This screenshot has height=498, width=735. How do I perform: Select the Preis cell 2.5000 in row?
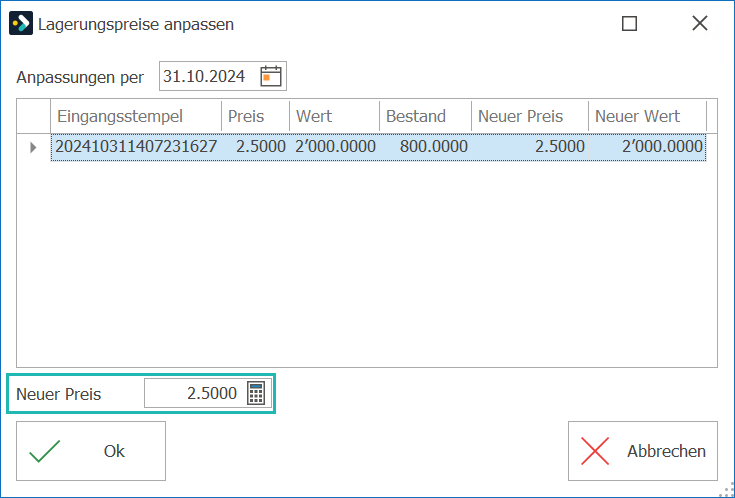(255, 147)
